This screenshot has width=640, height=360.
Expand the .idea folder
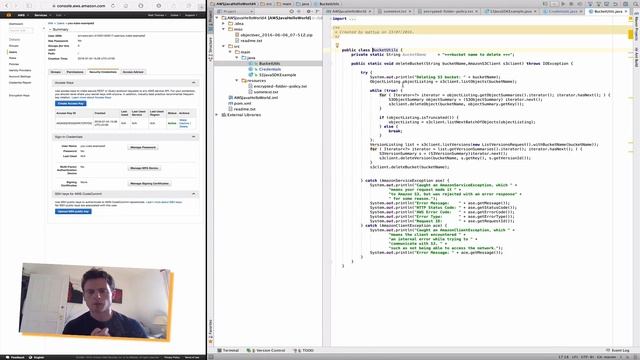coord(224,24)
